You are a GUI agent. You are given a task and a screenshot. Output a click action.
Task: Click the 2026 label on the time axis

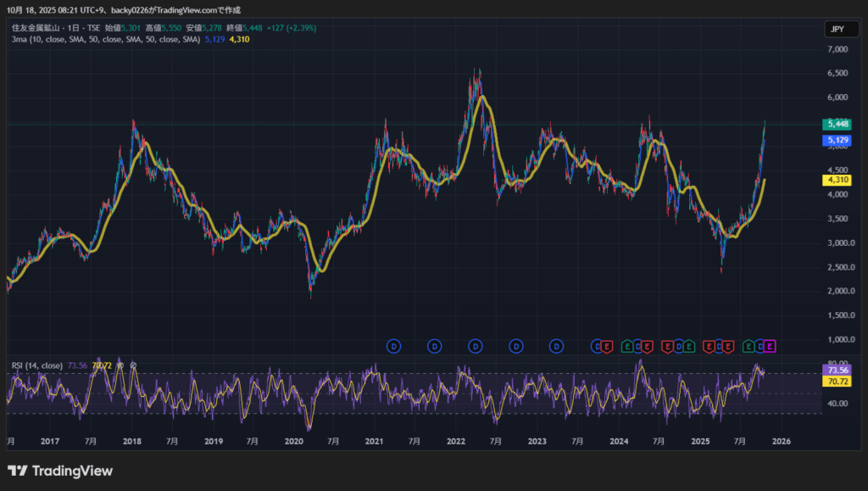(x=781, y=442)
